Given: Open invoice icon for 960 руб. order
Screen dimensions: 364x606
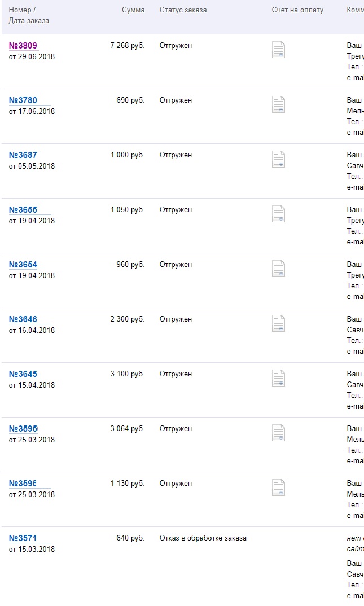Looking at the screenshot, I should [278, 269].
